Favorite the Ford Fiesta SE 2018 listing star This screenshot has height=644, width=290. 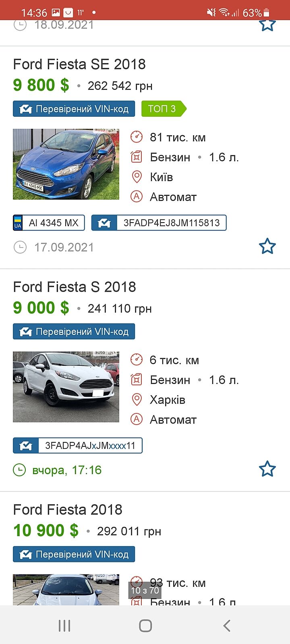click(267, 246)
